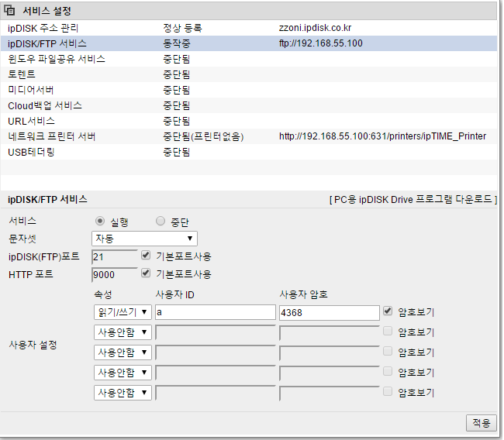
Task: Open the URL서비스 row
Action: click(x=249, y=121)
